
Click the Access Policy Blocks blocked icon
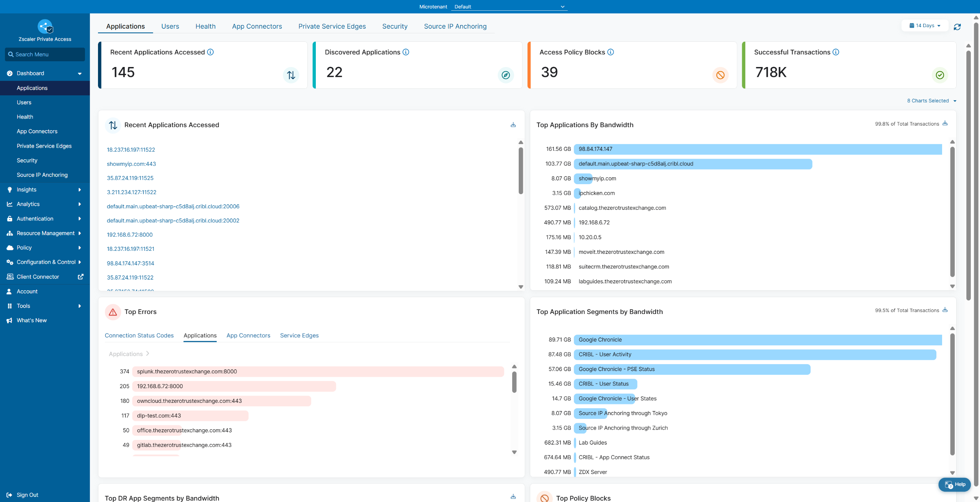[720, 75]
